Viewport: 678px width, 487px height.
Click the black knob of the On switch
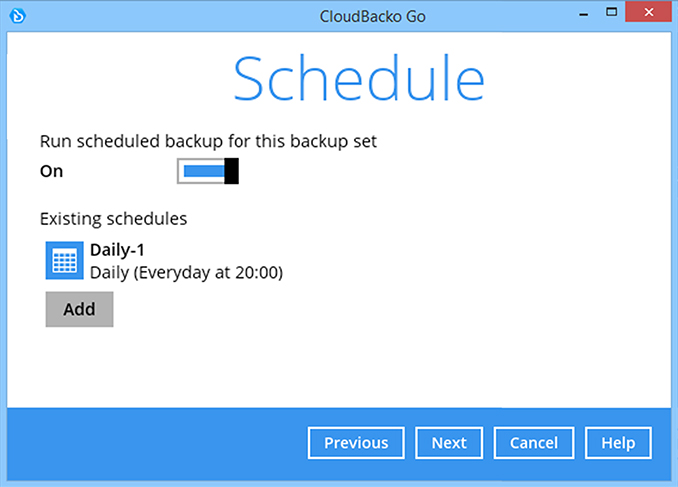231,172
